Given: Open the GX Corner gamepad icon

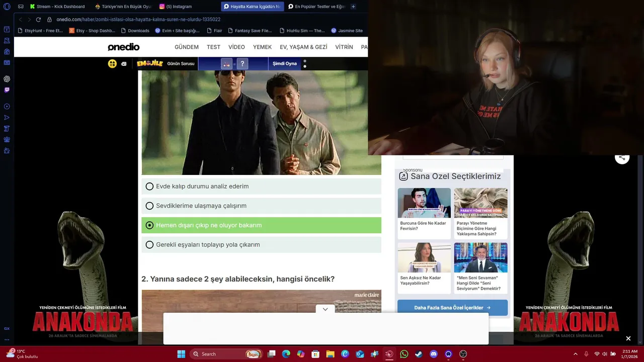Looking at the screenshot, I should pos(21,7).
